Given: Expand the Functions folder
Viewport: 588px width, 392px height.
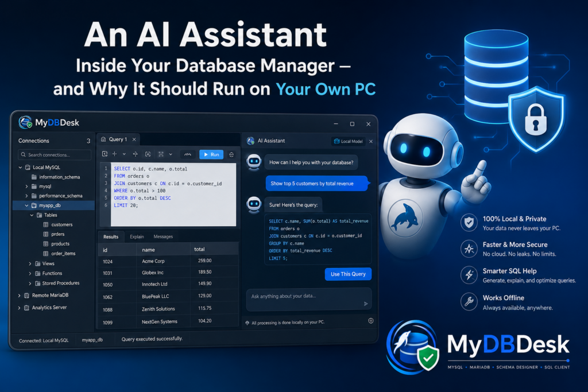Looking at the screenshot, I should (30, 273).
